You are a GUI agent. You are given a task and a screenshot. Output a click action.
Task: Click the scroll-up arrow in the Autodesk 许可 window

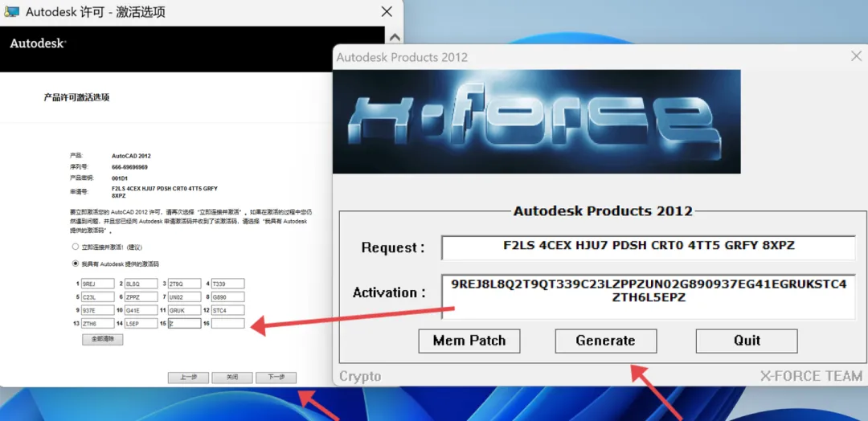[x=394, y=38]
